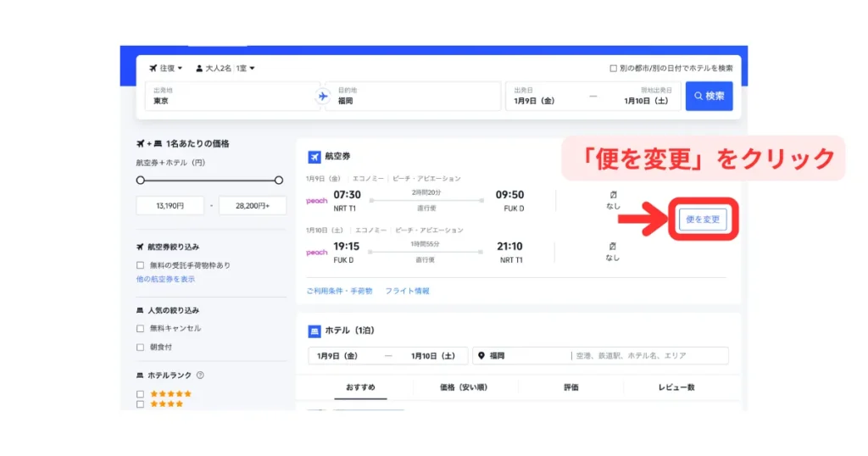Click the help icon beside ホテルランク
Screen dimensions: 868x456
point(200,375)
